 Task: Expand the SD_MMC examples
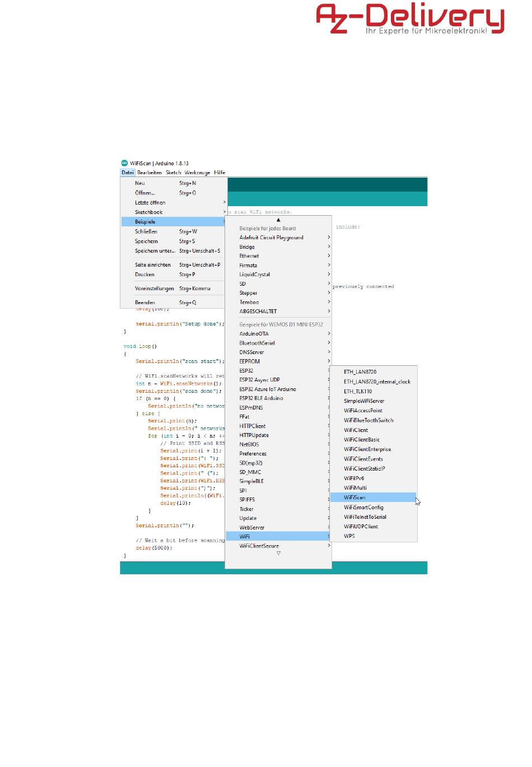click(278, 472)
